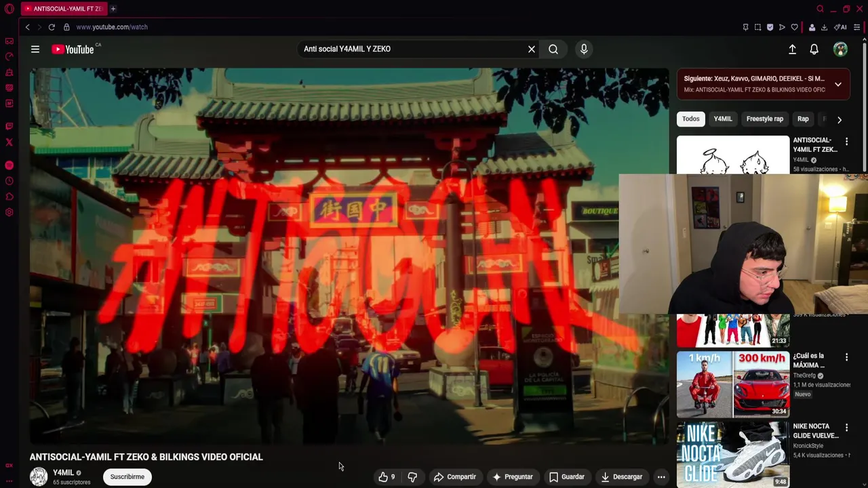Open YouTube hamburger guide menu
This screenshot has height=488, width=868.
point(35,49)
